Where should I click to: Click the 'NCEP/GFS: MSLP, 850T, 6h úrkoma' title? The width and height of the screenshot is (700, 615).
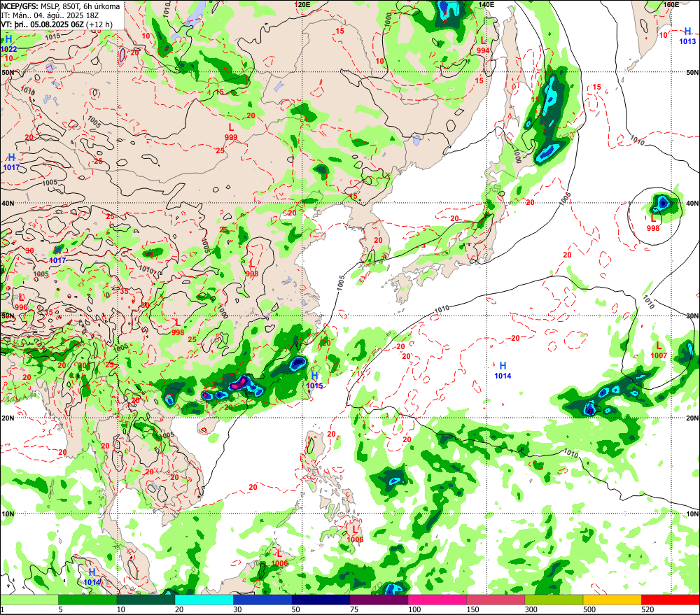(60, 6)
